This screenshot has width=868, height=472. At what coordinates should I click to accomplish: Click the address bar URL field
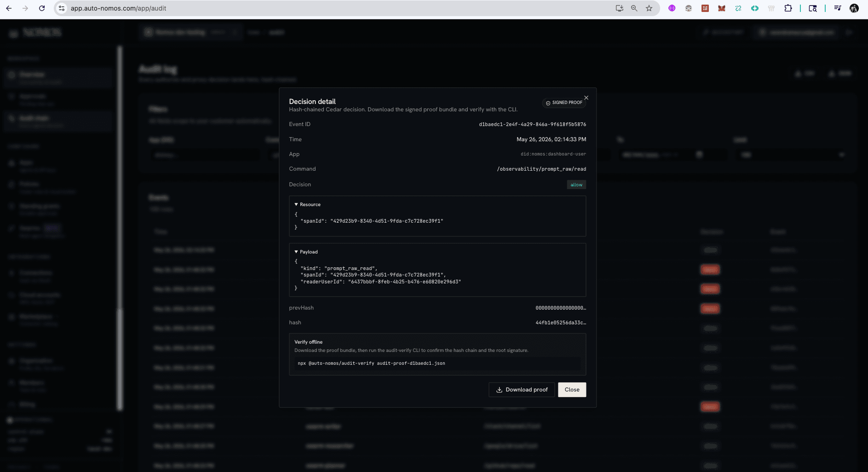tap(340, 8)
